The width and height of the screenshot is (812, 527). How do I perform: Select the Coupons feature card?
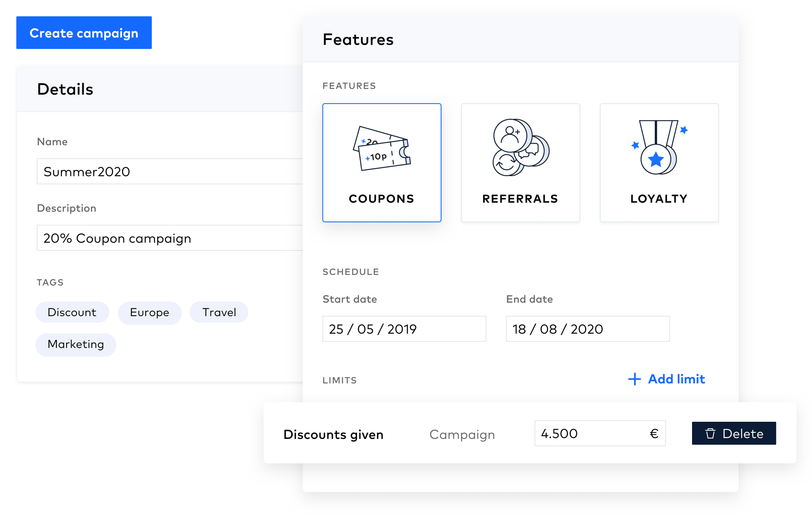pos(382,163)
